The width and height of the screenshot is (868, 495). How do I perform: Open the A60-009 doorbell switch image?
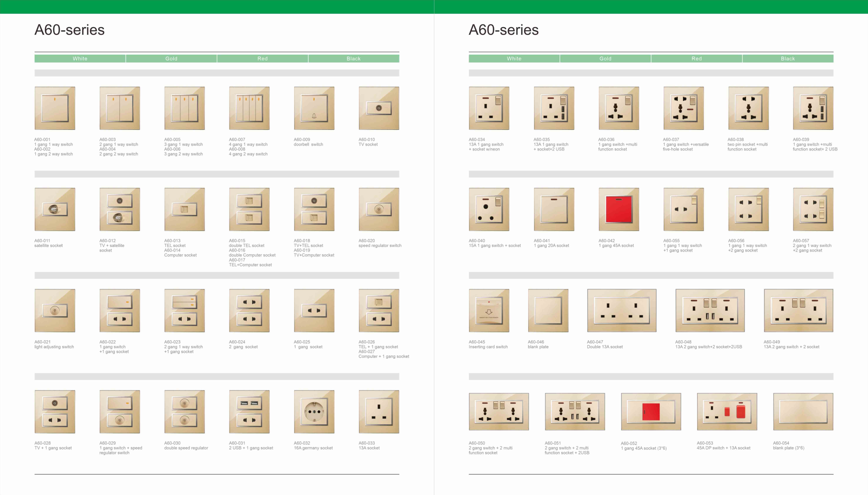(x=314, y=108)
